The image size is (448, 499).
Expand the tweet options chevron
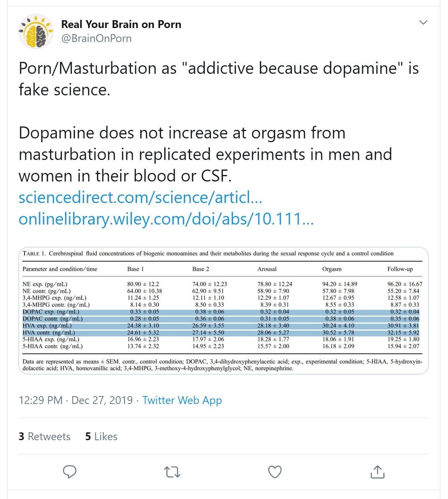coord(423,23)
